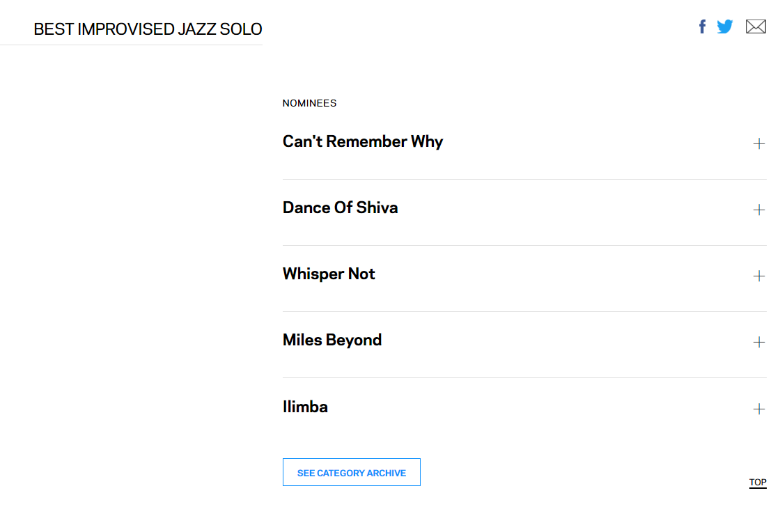The height and width of the screenshot is (532, 780).
Task: Choose the Whisper Not nominee title
Action: pos(329,274)
